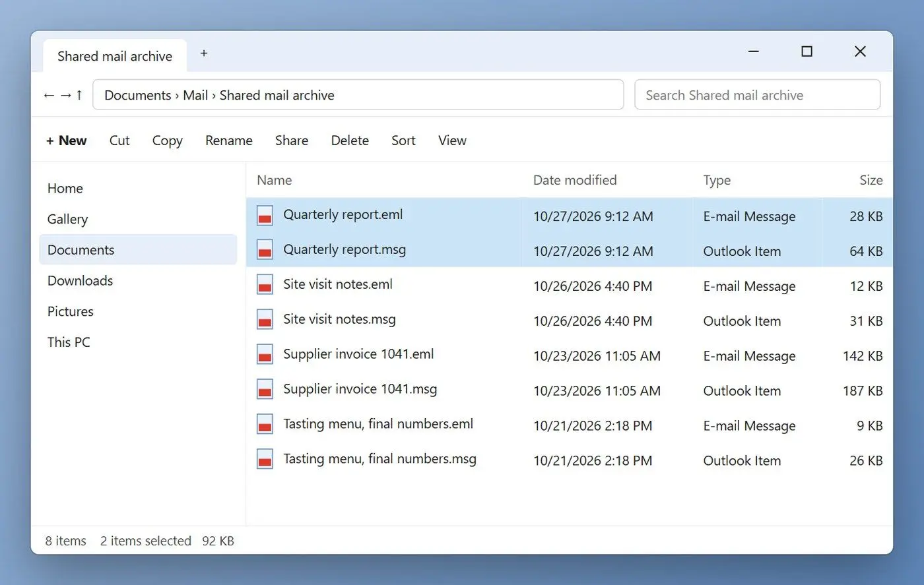Click the icon of Tasting menu, final numbers.msg

pyautogui.click(x=265, y=460)
